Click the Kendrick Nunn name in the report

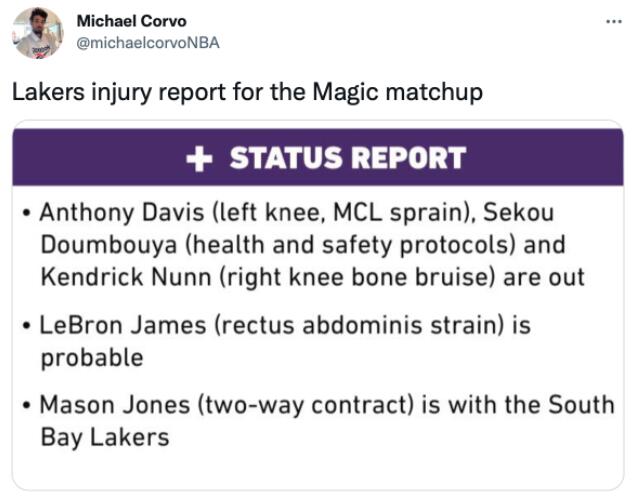[126, 277]
